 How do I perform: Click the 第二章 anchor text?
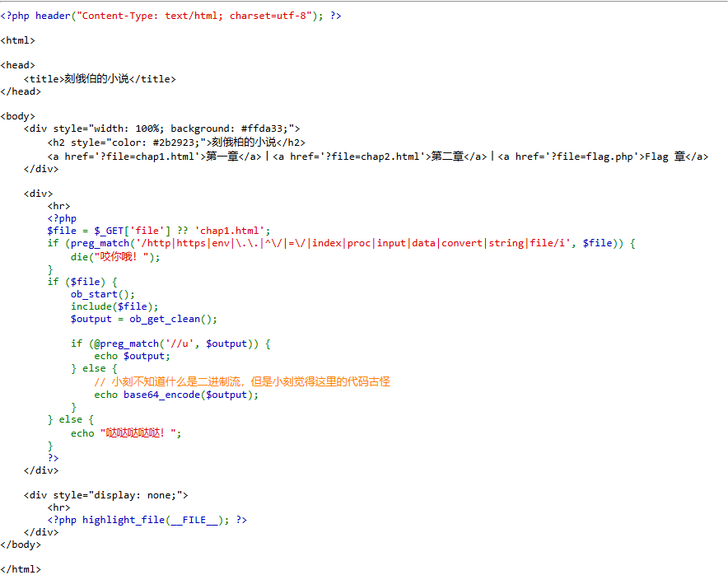pos(447,157)
